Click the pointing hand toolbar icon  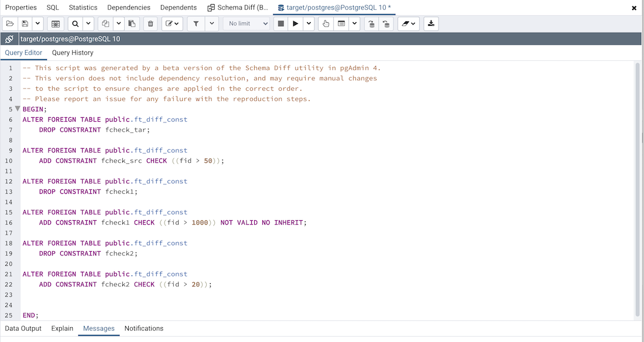326,24
